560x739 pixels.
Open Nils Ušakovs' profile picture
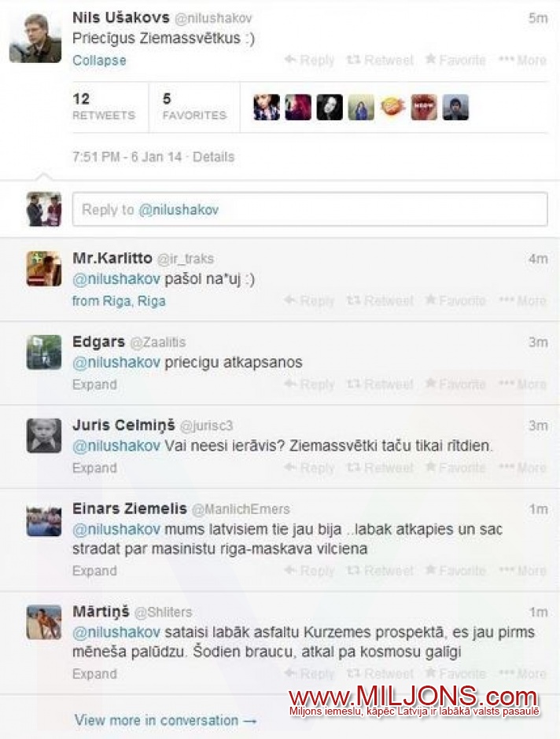(35, 39)
